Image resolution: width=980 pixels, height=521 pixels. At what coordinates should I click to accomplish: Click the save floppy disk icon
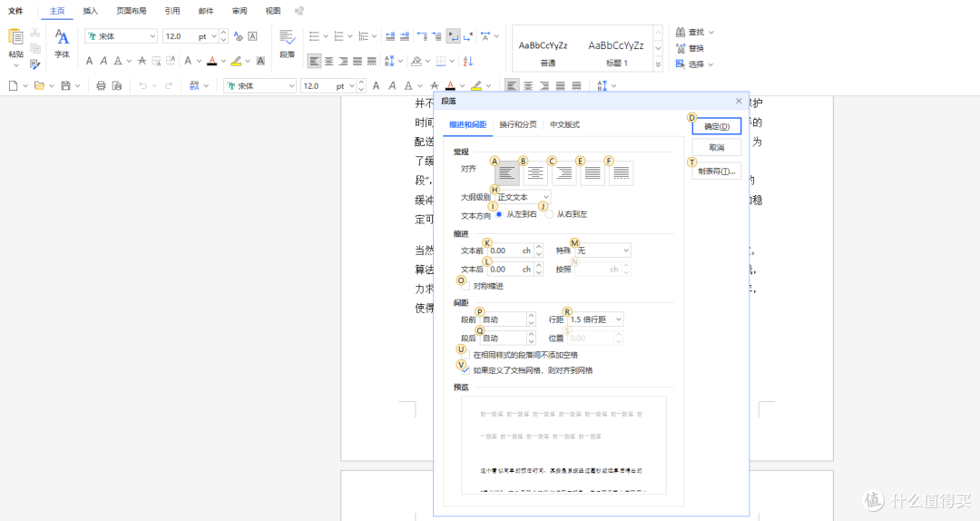tap(65, 85)
